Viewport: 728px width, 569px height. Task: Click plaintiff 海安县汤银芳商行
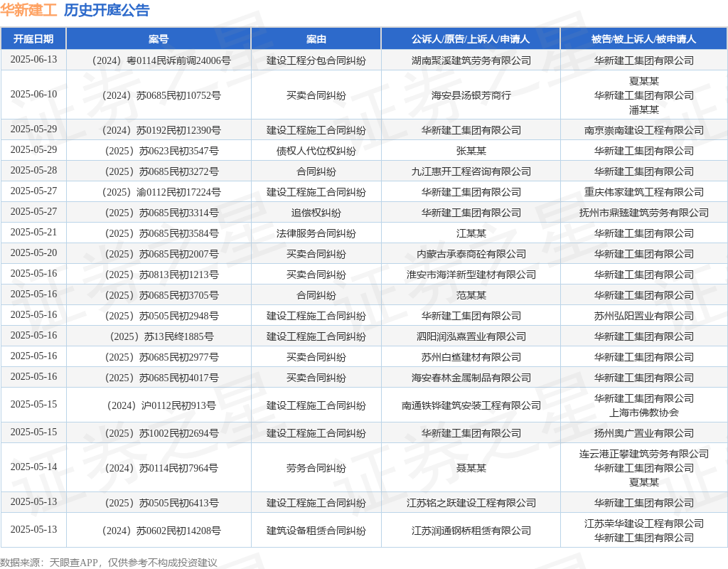click(471, 95)
